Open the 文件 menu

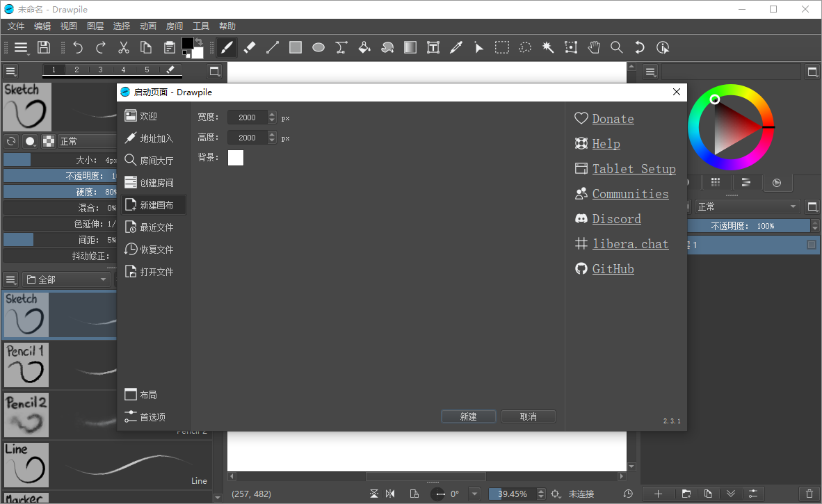16,26
